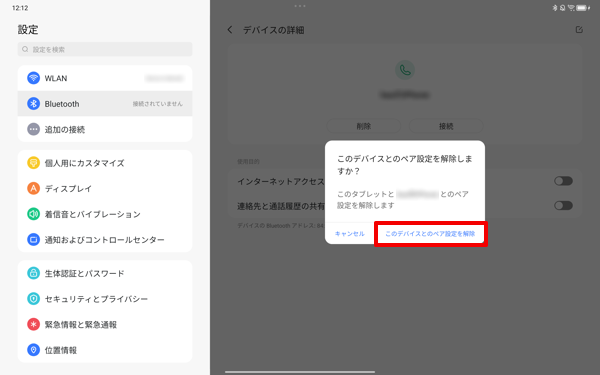Click the 通知およびコントロールセンター blue icon

33,240
